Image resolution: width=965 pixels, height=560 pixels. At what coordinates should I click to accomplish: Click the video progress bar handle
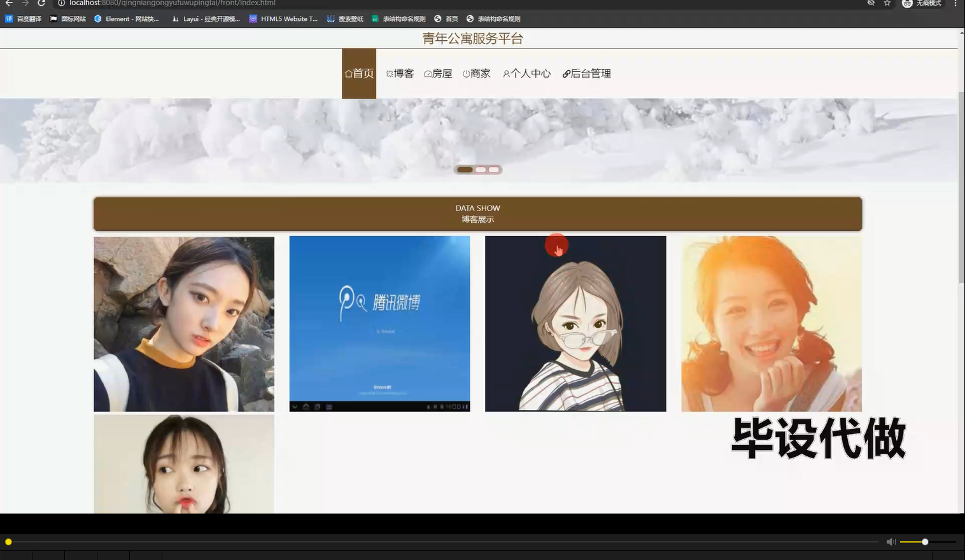coord(8,542)
